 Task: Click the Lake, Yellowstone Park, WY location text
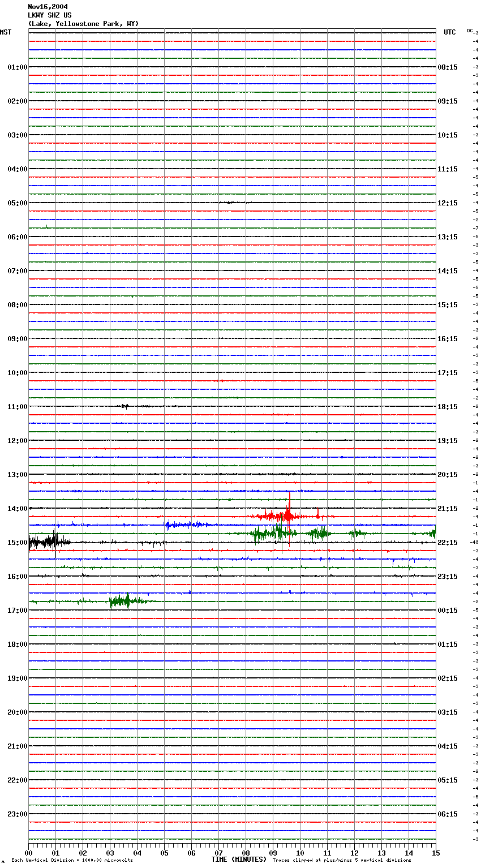(x=83, y=24)
